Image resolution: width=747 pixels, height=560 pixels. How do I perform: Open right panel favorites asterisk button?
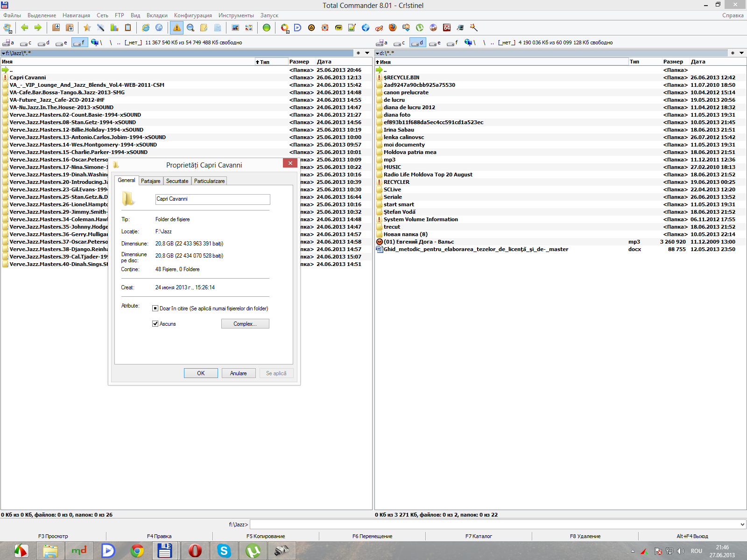pos(733,53)
